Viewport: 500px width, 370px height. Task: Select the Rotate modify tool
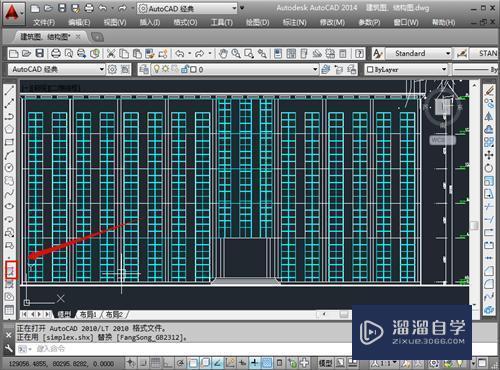click(x=489, y=168)
